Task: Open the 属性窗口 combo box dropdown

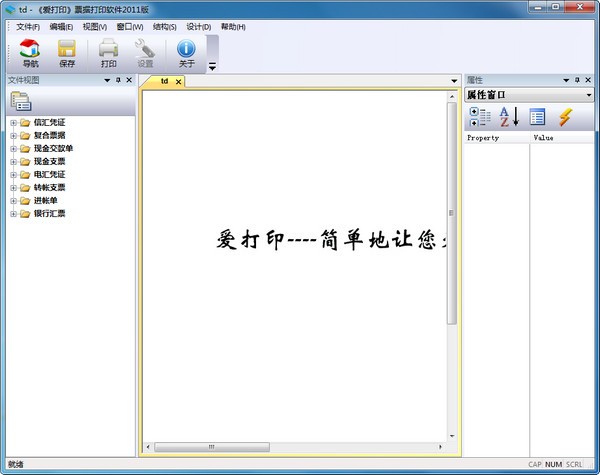Action: 589,95
